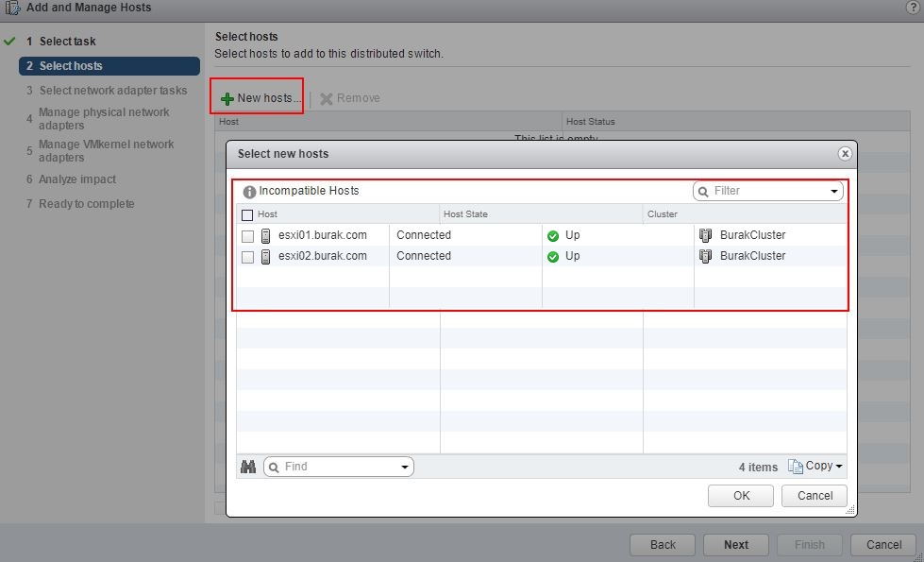Go to step 1 Select task

[x=67, y=42]
